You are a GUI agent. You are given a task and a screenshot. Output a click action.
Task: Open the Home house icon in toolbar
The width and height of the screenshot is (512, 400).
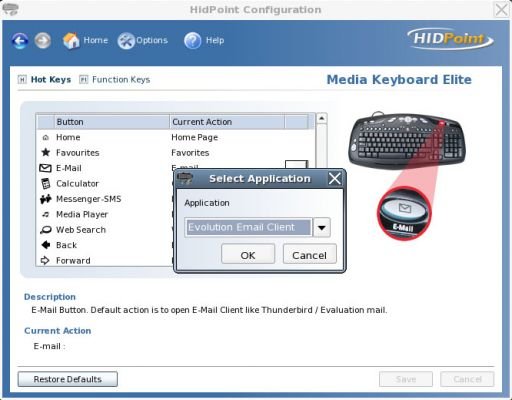pyautogui.click(x=71, y=41)
